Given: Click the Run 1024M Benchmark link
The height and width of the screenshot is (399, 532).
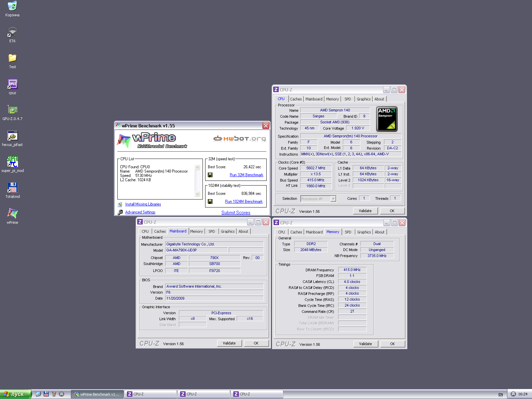Looking at the screenshot, I should (x=244, y=201).
